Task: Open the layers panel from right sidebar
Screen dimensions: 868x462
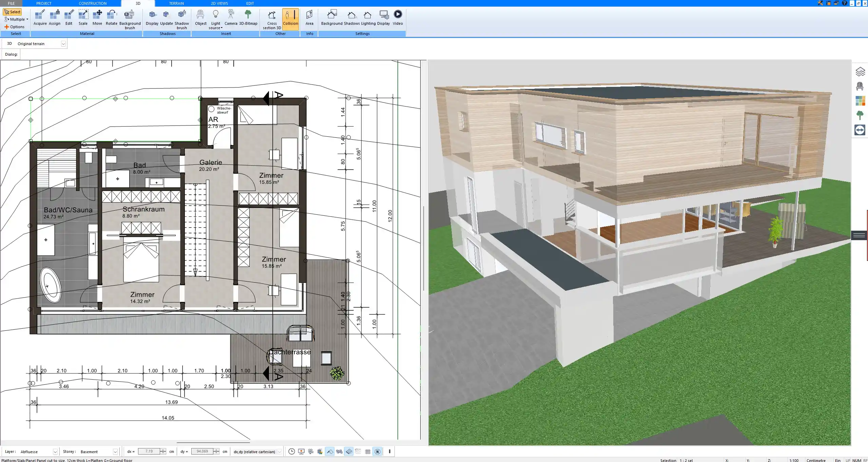Action: [x=860, y=72]
